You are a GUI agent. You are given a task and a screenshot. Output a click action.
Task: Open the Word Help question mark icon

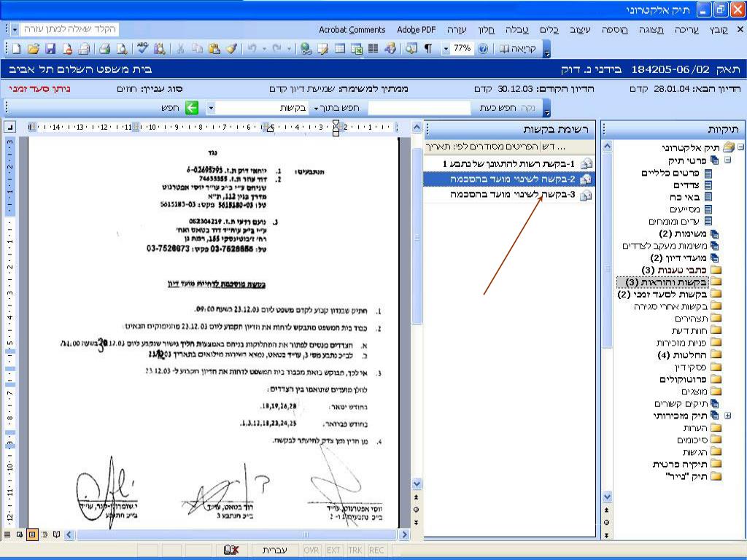pos(483,49)
